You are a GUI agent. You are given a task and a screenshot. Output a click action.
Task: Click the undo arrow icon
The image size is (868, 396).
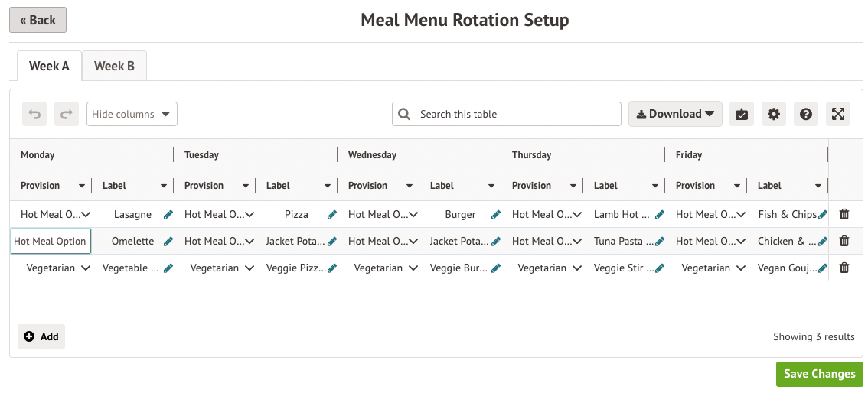[34, 114]
